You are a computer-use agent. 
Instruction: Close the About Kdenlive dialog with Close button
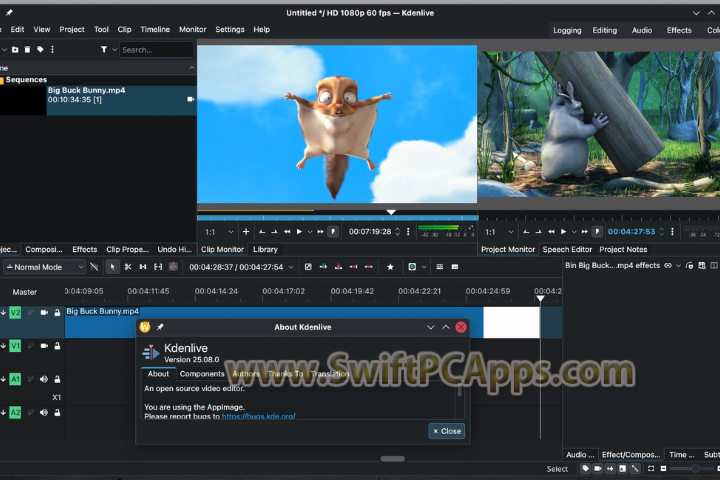(447, 431)
